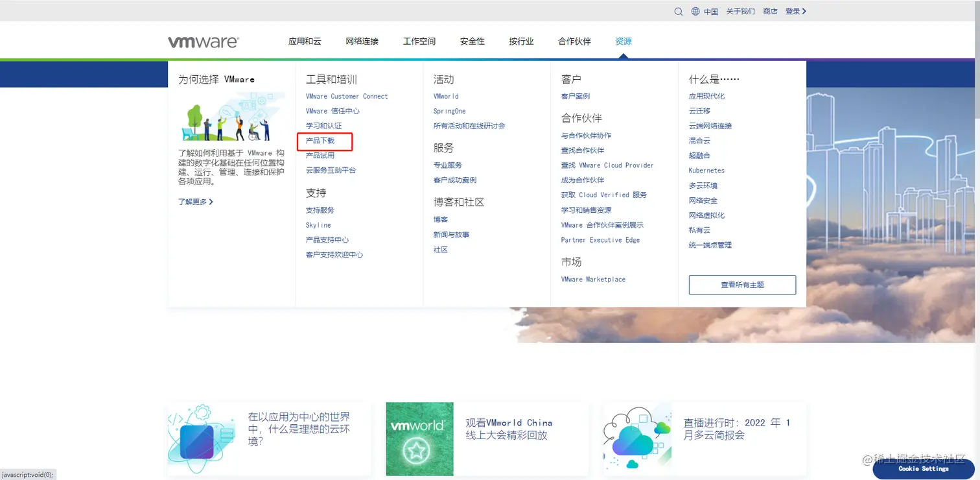Viewport: 980px width, 480px height.
Task: Click 查找合作伙伴 link
Action: coord(583,150)
